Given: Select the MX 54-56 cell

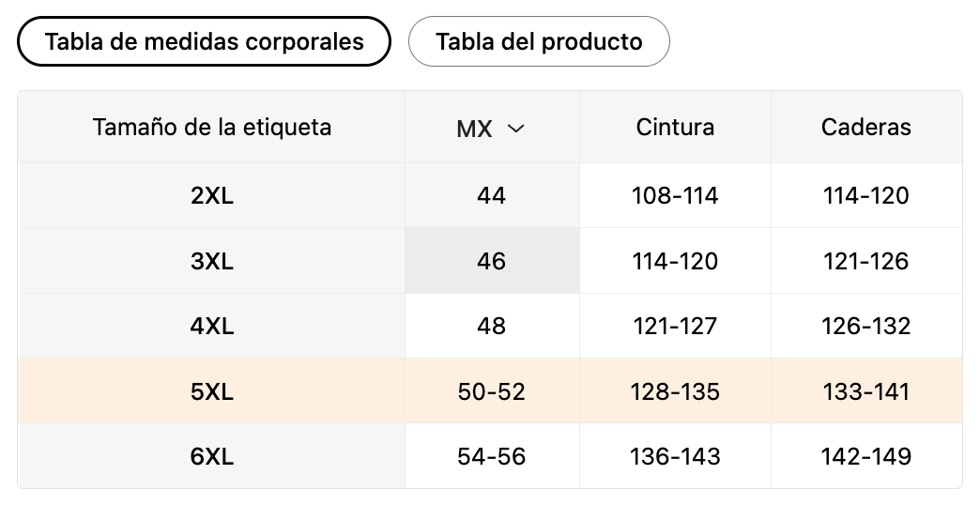Looking at the screenshot, I should (492, 456).
